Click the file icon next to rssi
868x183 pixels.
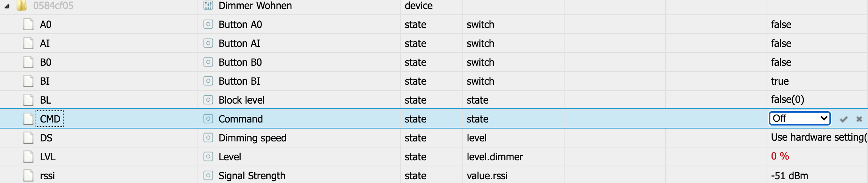pos(28,176)
